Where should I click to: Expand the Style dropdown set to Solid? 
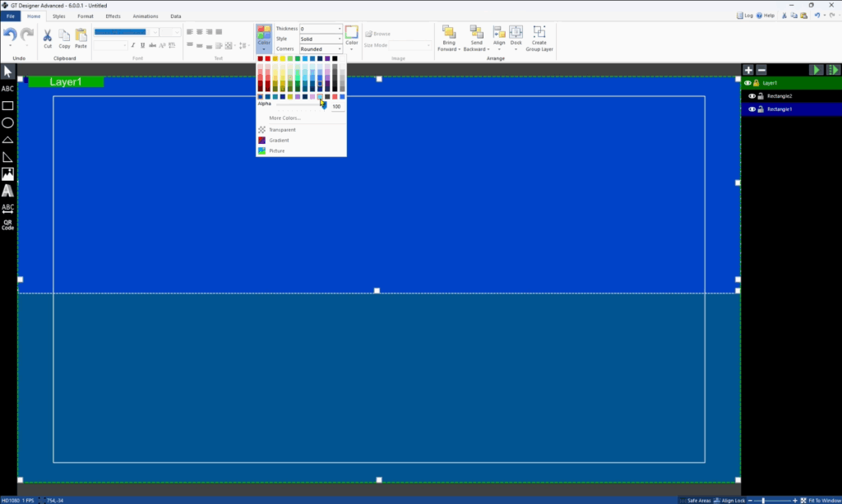(321, 39)
